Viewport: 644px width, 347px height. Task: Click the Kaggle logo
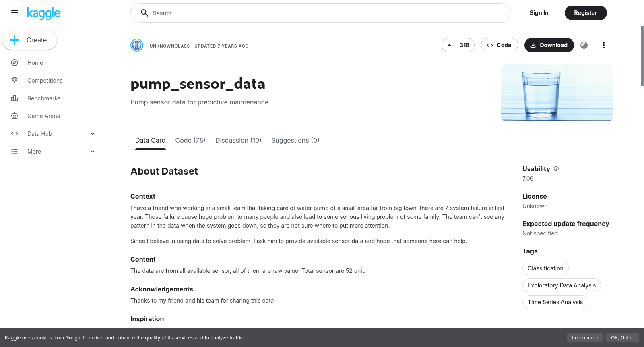pos(43,13)
